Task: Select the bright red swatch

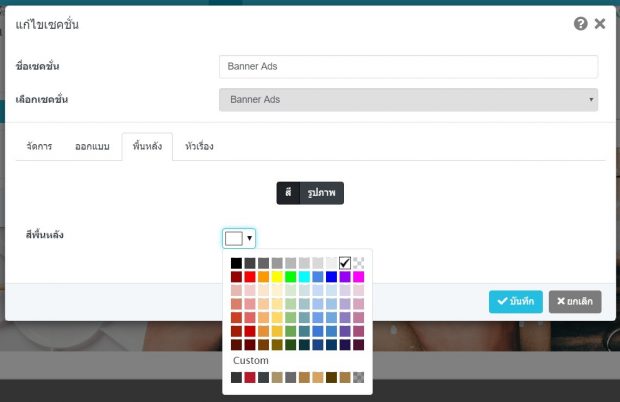Action: [x=250, y=277]
